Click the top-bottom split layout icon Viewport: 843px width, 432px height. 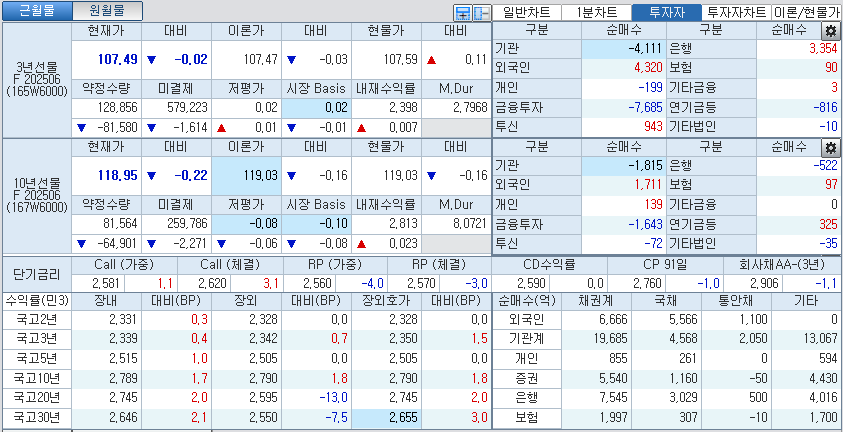tap(461, 12)
